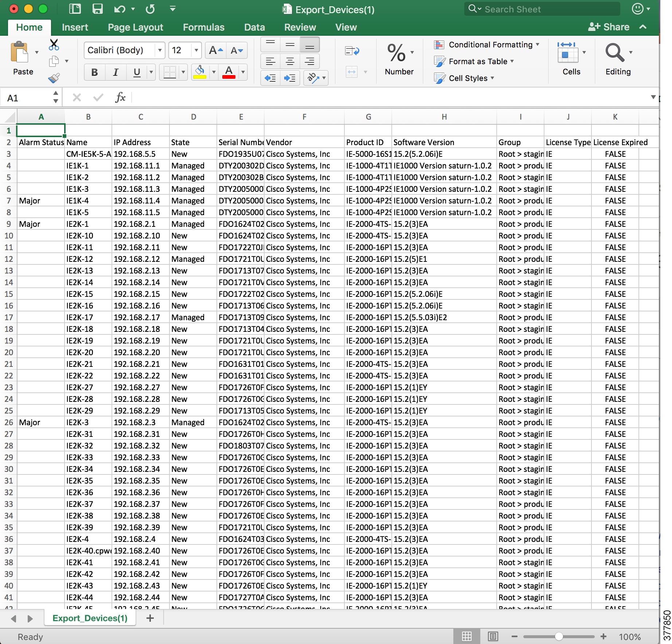This screenshot has height=644, width=672.
Task: Click the Wrap Text icon
Action: tap(352, 51)
